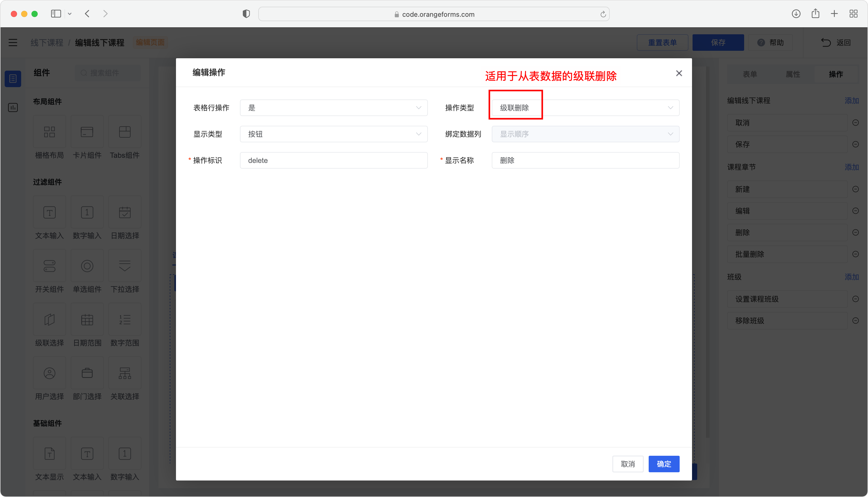Select the 日期范围 component icon

pos(87,319)
